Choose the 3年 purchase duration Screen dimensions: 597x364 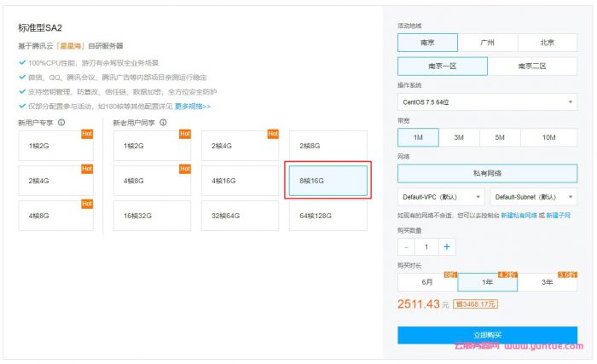coord(547,282)
